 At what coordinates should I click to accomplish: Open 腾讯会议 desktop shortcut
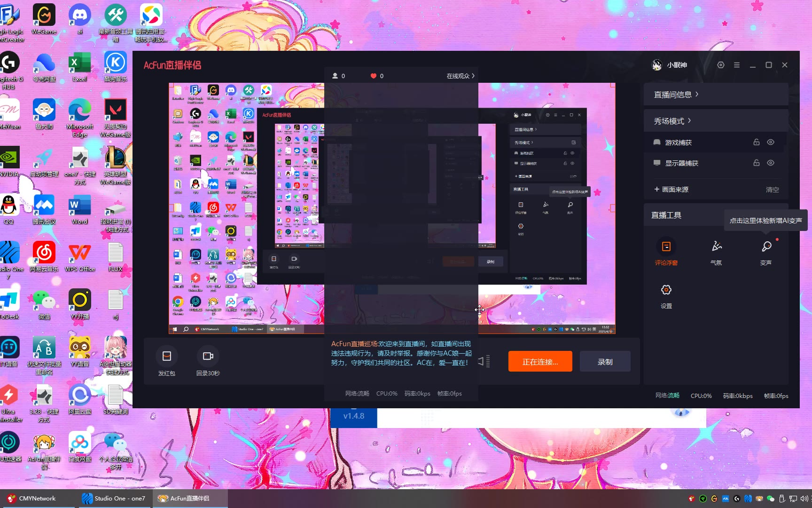(44, 209)
